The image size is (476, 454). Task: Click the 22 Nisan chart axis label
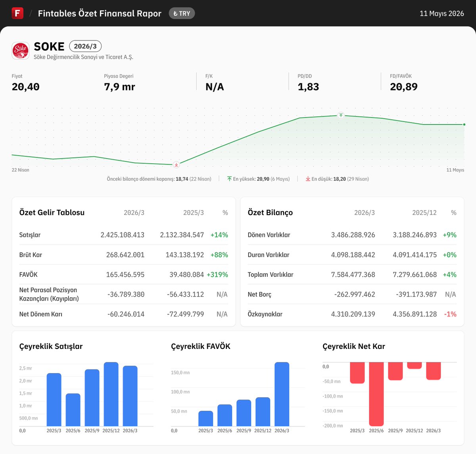pyautogui.click(x=20, y=170)
